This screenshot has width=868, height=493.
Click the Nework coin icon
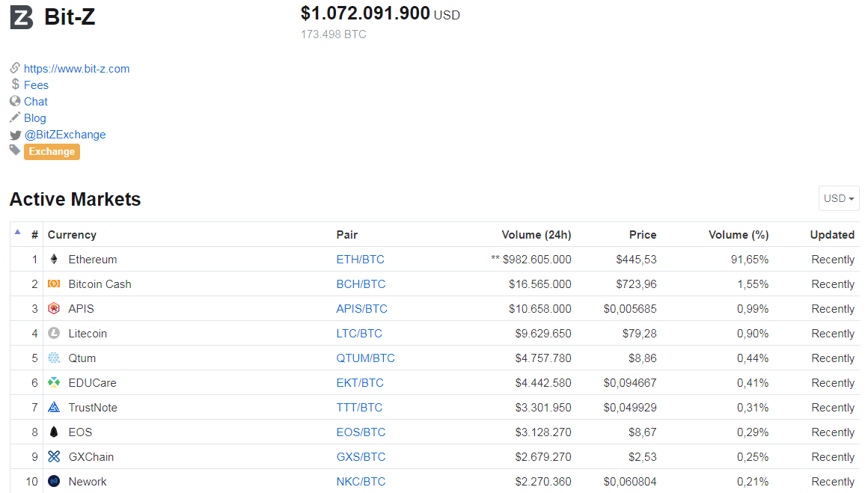(54, 481)
